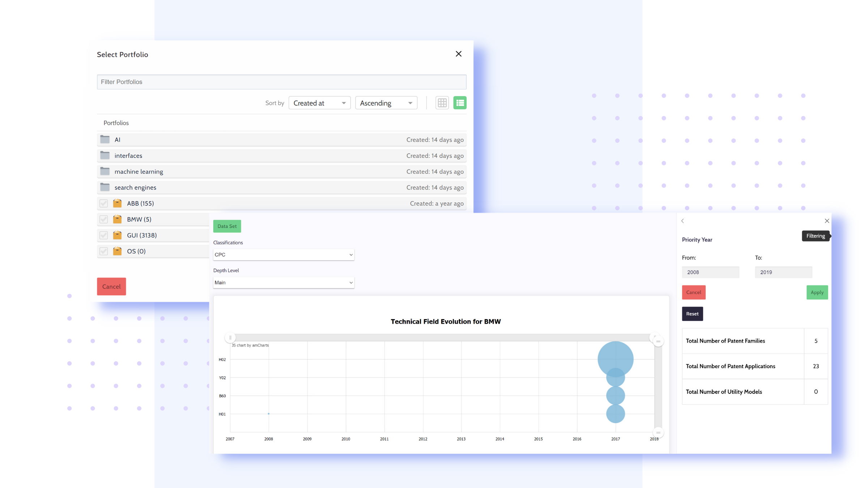Viewport: 868px width, 488px height.
Task: Expand the CPC classifications dropdown
Action: tap(284, 254)
